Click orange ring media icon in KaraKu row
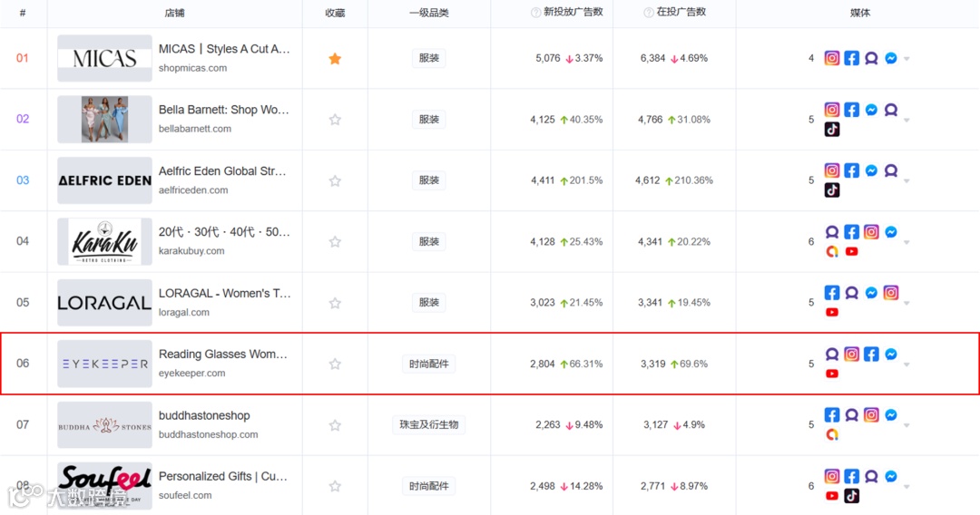Viewport: 980px width, 515px height. (x=832, y=251)
